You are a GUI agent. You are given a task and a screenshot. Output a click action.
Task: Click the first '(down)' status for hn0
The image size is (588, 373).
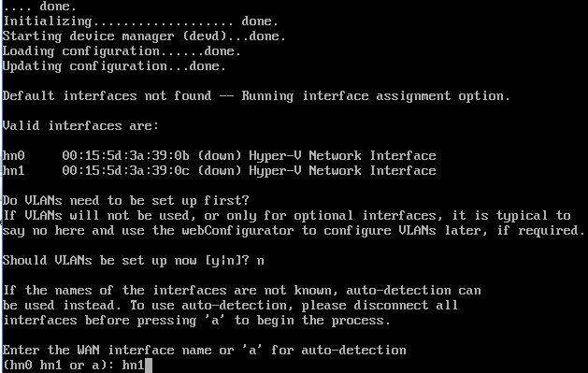[x=220, y=155]
